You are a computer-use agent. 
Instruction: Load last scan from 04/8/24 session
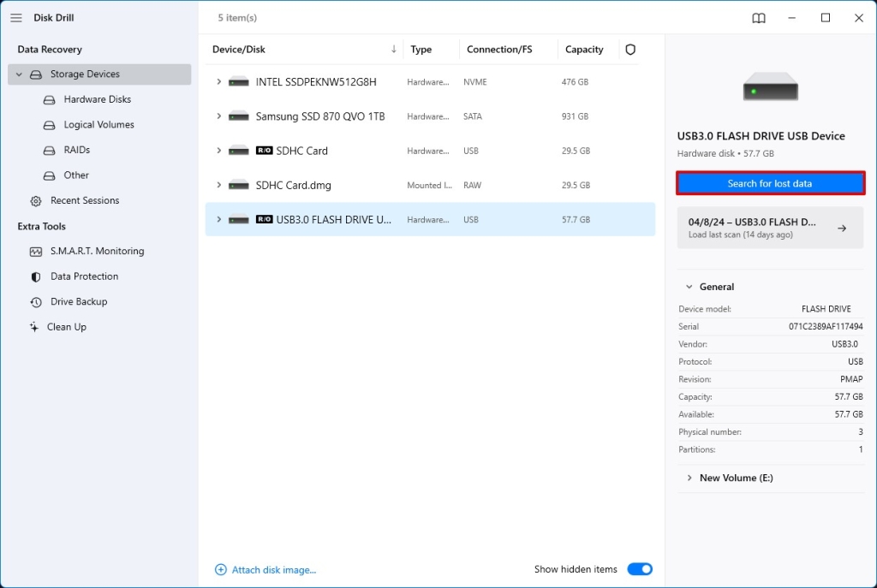click(x=769, y=228)
